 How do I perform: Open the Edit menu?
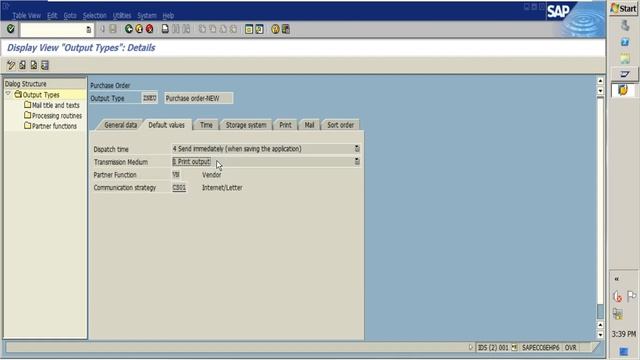click(52, 16)
